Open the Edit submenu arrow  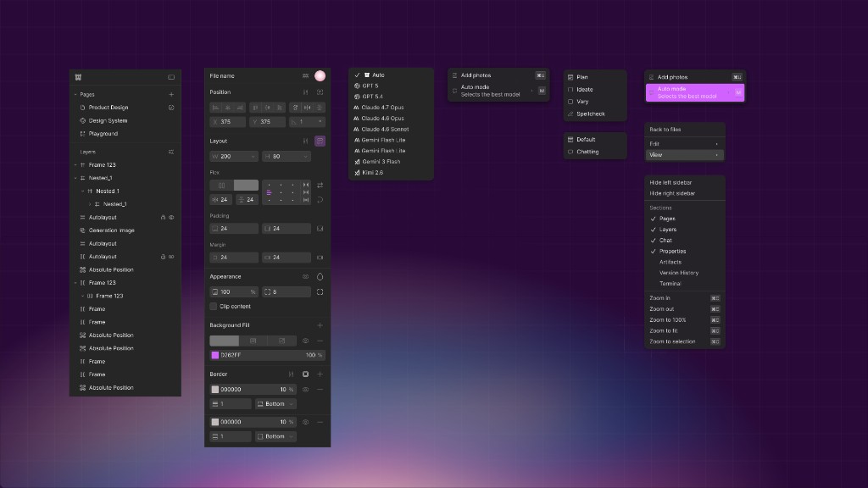click(717, 144)
